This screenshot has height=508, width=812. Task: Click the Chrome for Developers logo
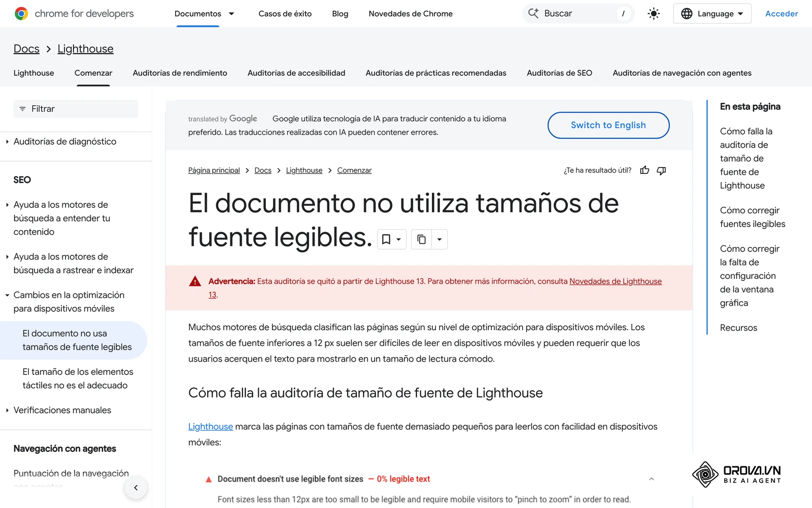[74, 14]
